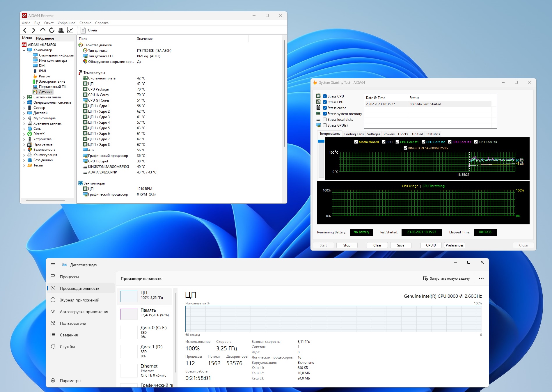The image size is (552, 392).
Task: Open Пользователи in Task Manager sidebar
Action: pyautogui.click(x=73, y=323)
